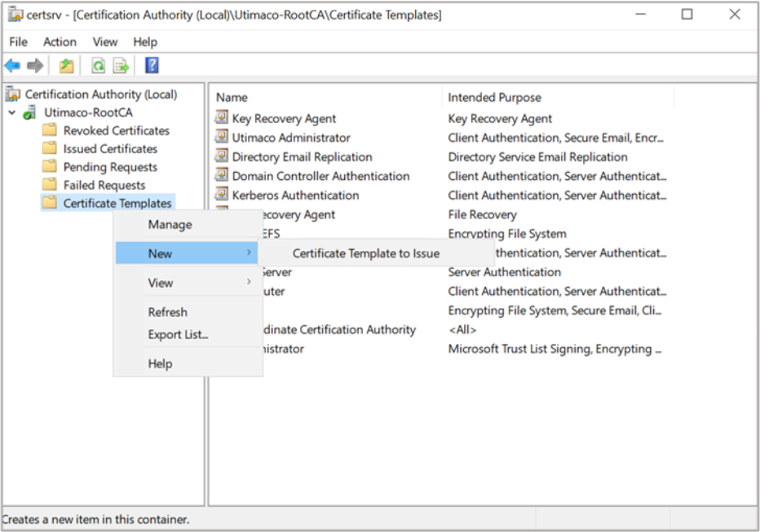Image resolution: width=760 pixels, height=532 pixels.
Task: Select the Issued Certificates folder
Action: click(x=109, y=149)
